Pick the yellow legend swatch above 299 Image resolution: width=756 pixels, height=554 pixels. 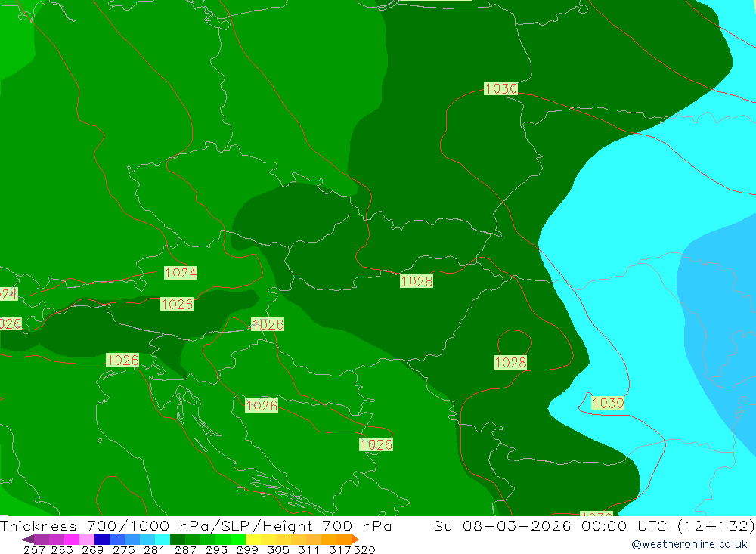[x=253, y=539]
